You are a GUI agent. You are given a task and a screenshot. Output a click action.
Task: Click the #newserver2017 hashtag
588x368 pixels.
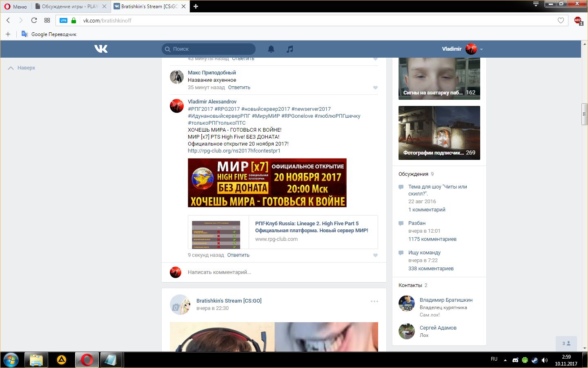point(311,109)
